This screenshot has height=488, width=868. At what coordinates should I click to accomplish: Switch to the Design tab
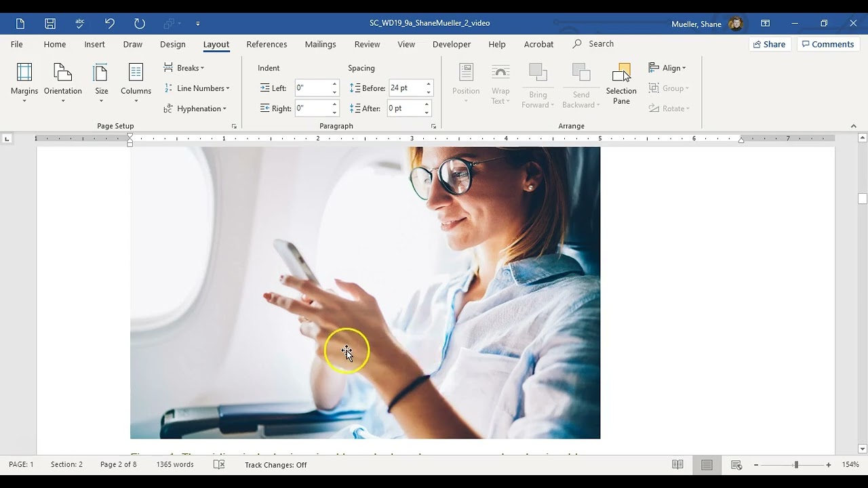(x=173, y=44)
